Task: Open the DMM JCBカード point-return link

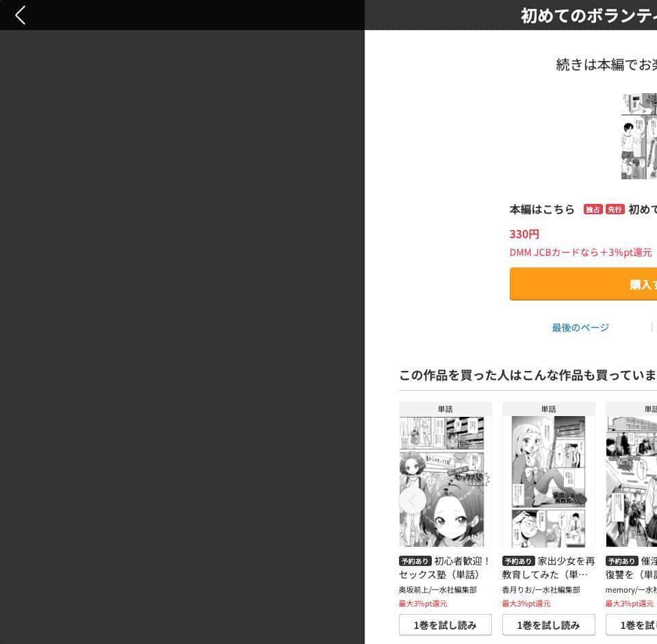Action: 580,253
